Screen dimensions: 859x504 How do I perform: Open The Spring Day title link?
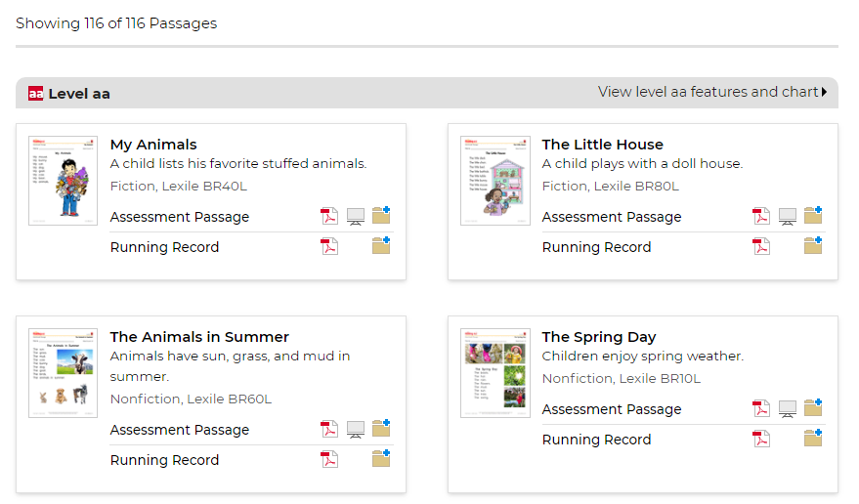click(599, 337)
